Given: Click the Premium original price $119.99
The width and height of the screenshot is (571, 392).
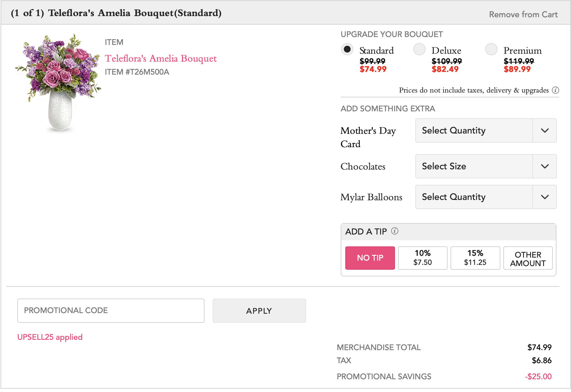Looking at the screenshot, I should pyautogui.click(x=519, y=61).
